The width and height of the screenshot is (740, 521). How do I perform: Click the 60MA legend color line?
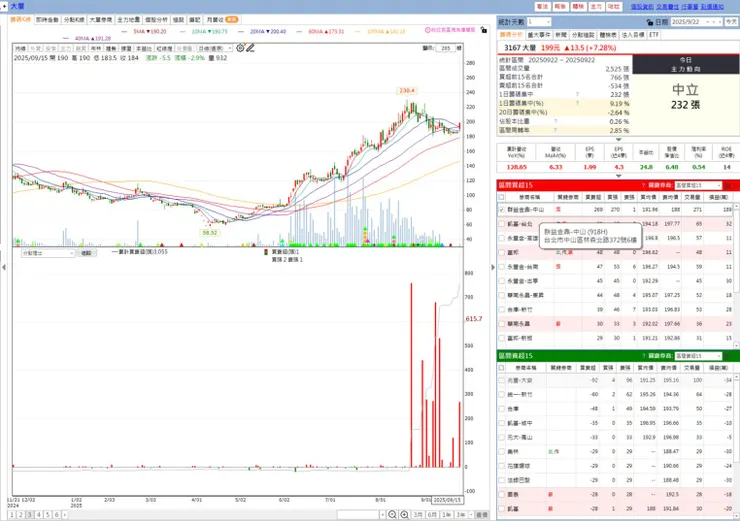pyautogui.click(x=299, y=31)
